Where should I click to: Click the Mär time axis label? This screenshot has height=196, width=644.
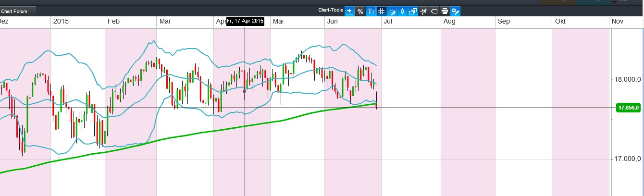(x=165, y=21)
